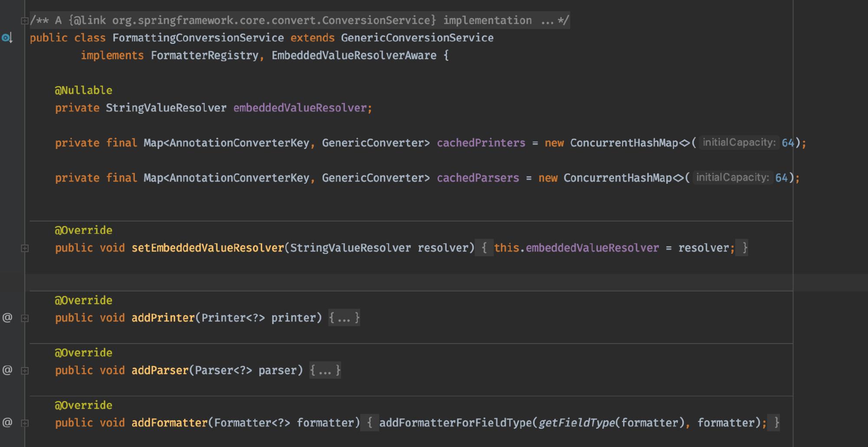The width and height of the screenshot is (868, 447).
Task: Click the cachedPrinters field name
Action: tap(481, 143)
